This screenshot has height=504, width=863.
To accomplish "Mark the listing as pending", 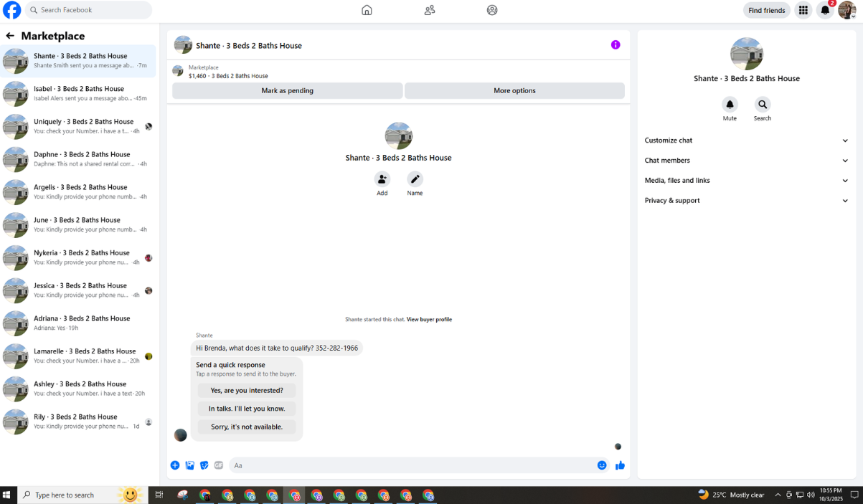I will click(287, 90).
